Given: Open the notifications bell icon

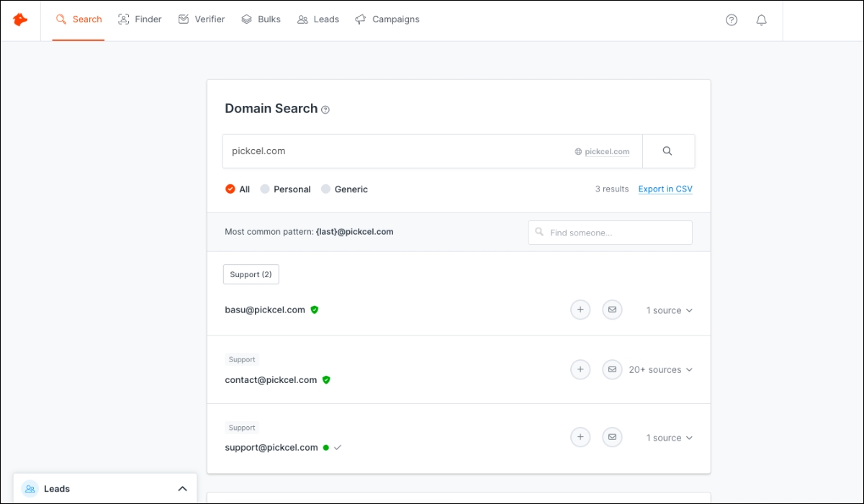Looking at the screenshot, I should pyautogui.click(x=761, y=20).
